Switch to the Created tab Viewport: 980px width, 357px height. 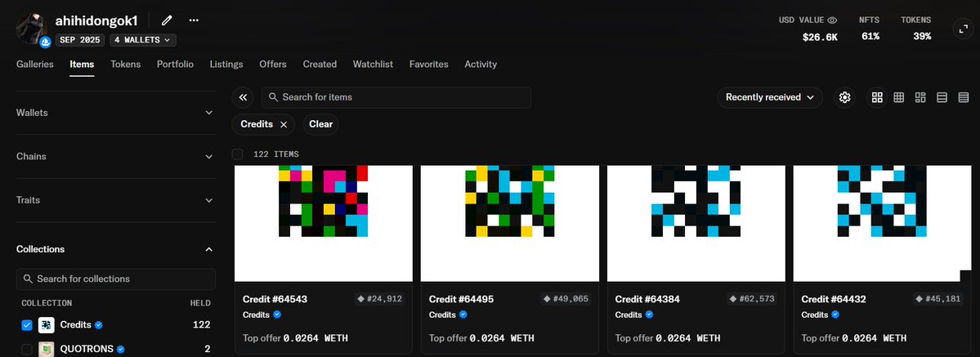point(320,65)
